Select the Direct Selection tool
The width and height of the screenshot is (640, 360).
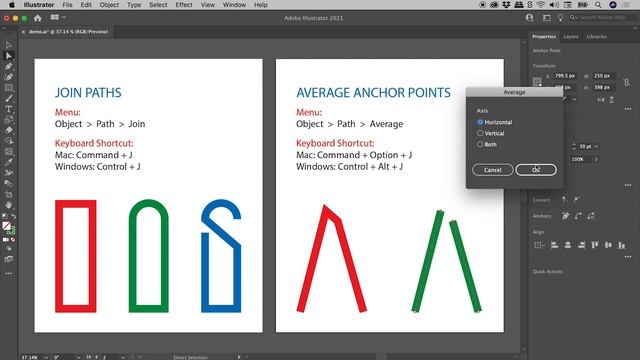pos(9,56)
